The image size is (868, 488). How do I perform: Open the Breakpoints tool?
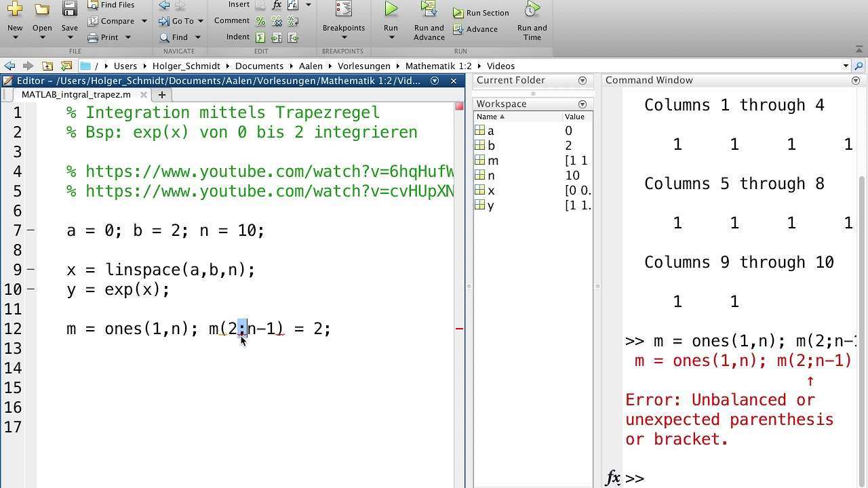coord(343,9)
